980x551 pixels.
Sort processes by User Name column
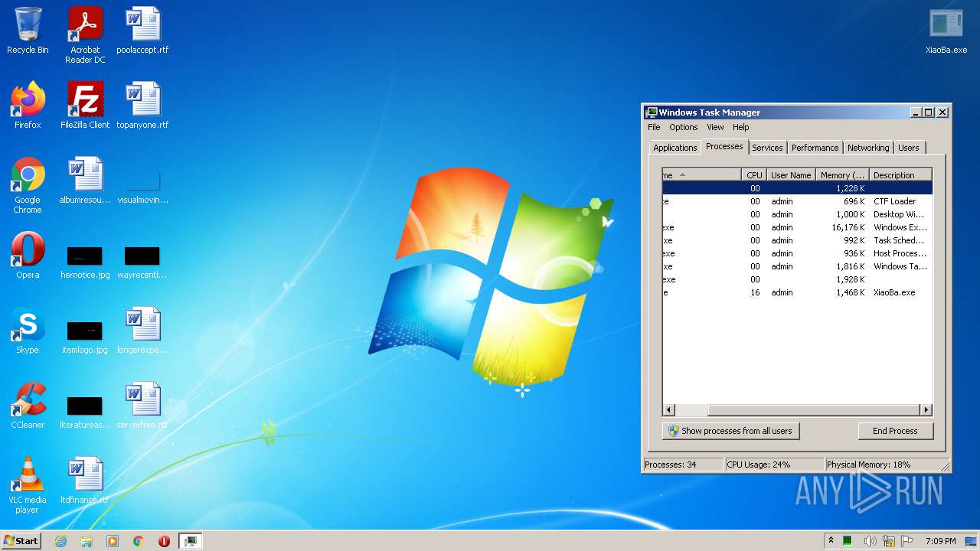[791, 175]
